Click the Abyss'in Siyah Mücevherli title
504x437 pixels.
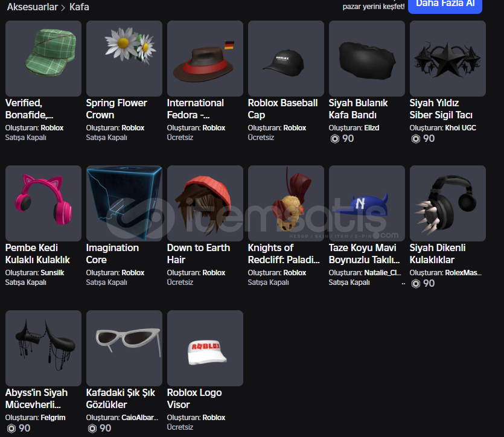(x=36, y=399)
